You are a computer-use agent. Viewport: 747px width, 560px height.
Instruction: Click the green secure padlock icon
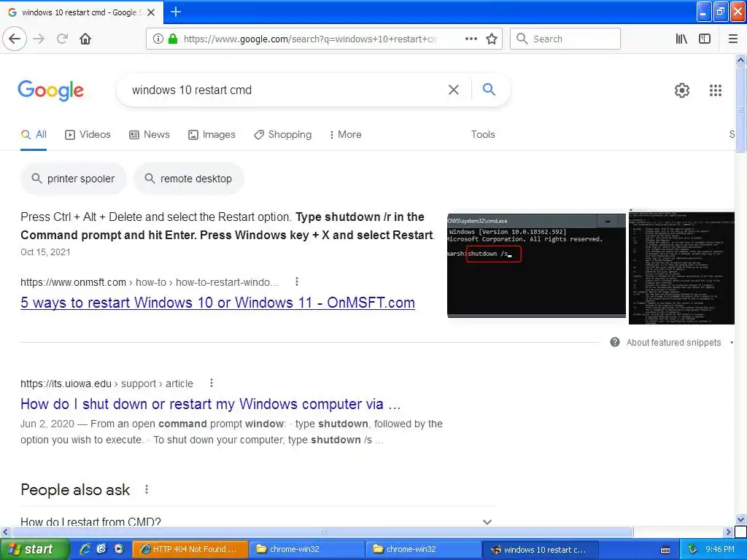173,39
